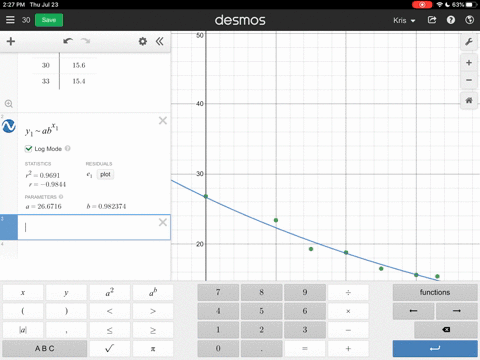Insert greater-than symbol
The width and height of the screenshot is (480, 360).
coord(153,311)
